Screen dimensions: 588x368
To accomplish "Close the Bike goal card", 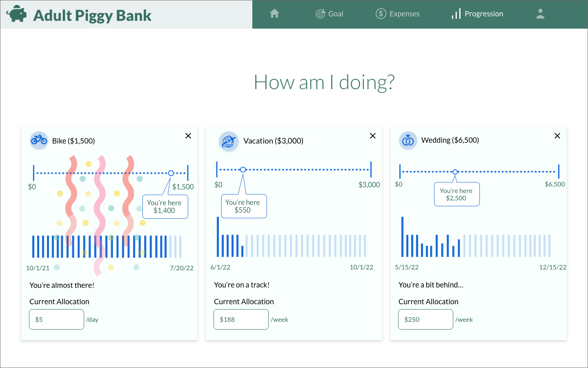I will pyautogui.click(x=188, y=136).
